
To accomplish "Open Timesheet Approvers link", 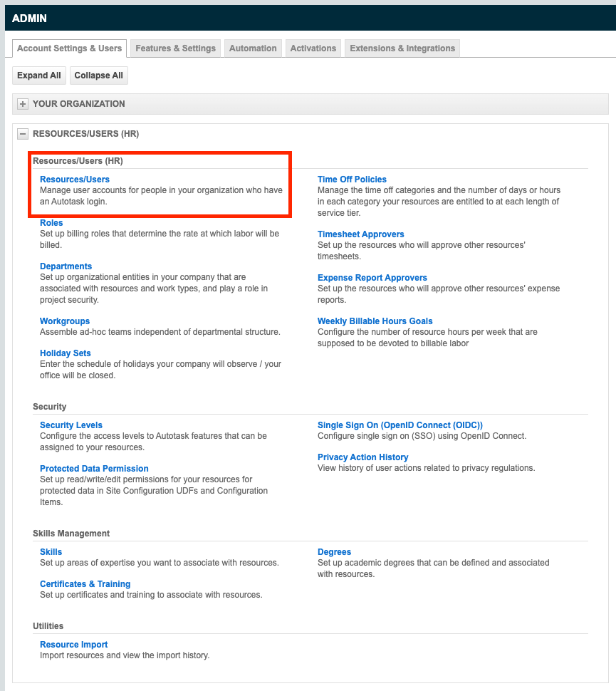I will 361,234.
